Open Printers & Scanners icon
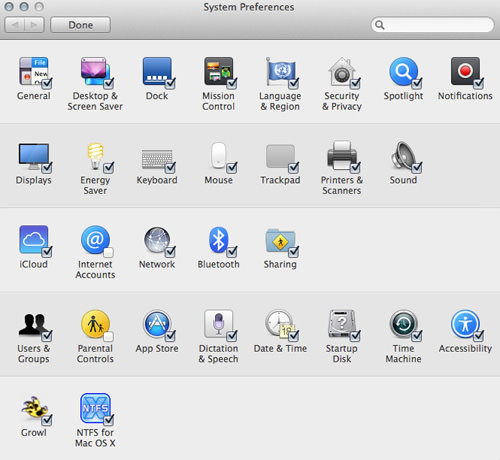This screenshot has height=460, width=500. click(342, 155)
